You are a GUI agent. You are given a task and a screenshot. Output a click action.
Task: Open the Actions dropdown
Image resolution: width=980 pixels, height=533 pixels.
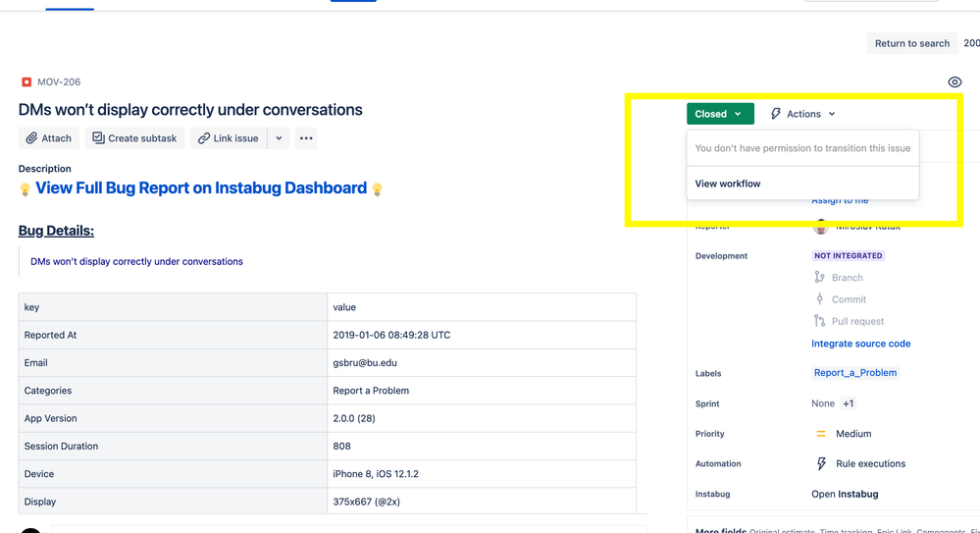[x=803, y=114]
